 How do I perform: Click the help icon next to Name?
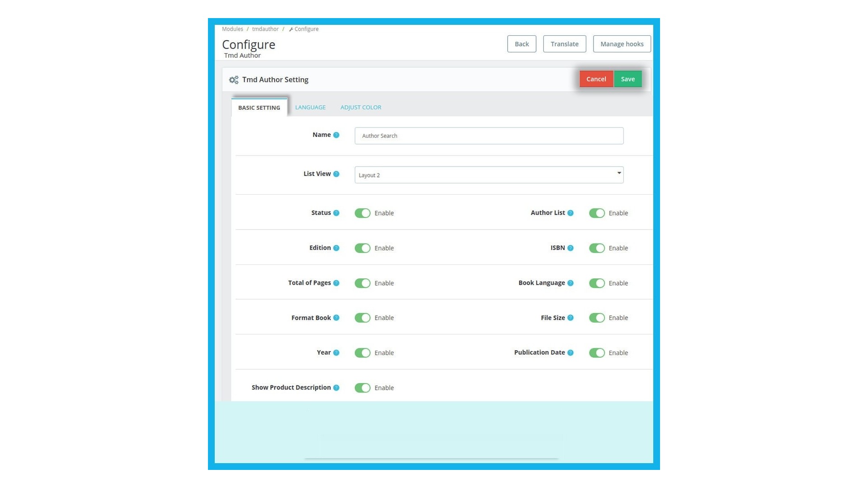[x=336, y=135]
